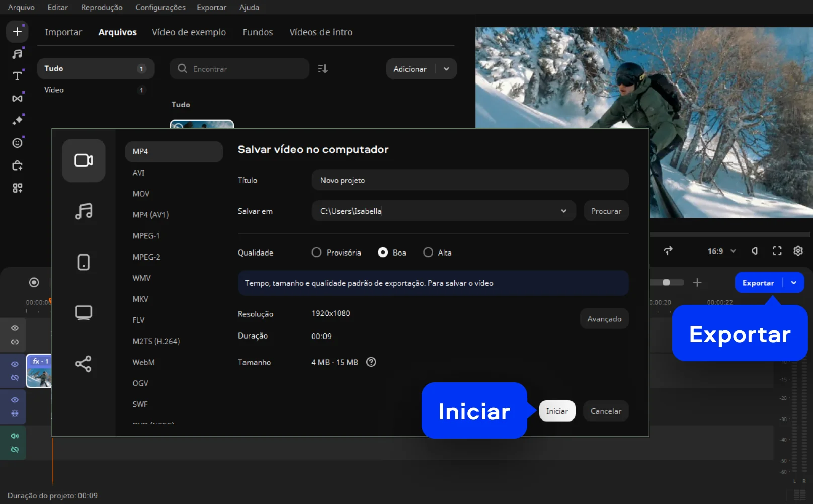Viewport: 813px width, 504px height.
Task: Select the audio export music note icon
Action: [x=84, y=211]
